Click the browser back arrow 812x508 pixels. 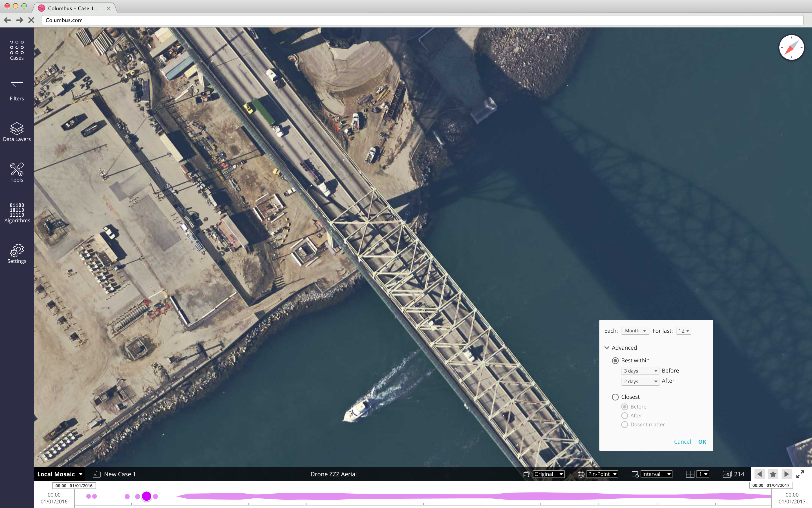click(7, 20)
